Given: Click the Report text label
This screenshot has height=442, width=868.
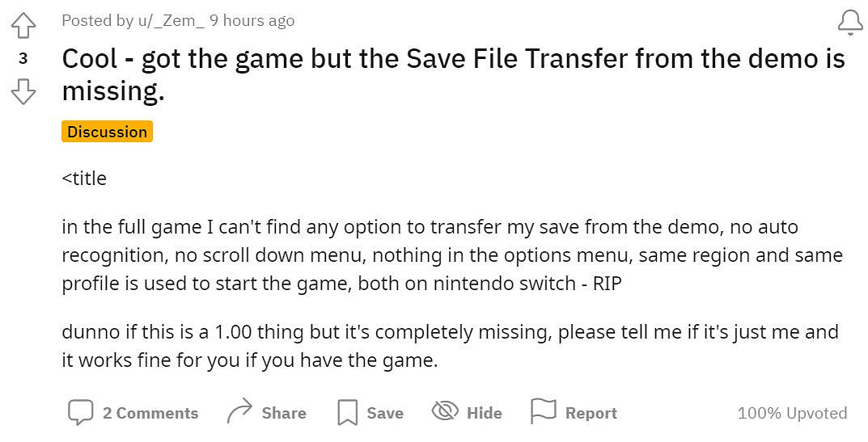Looking at the screenshot, I should pos(591,413).
